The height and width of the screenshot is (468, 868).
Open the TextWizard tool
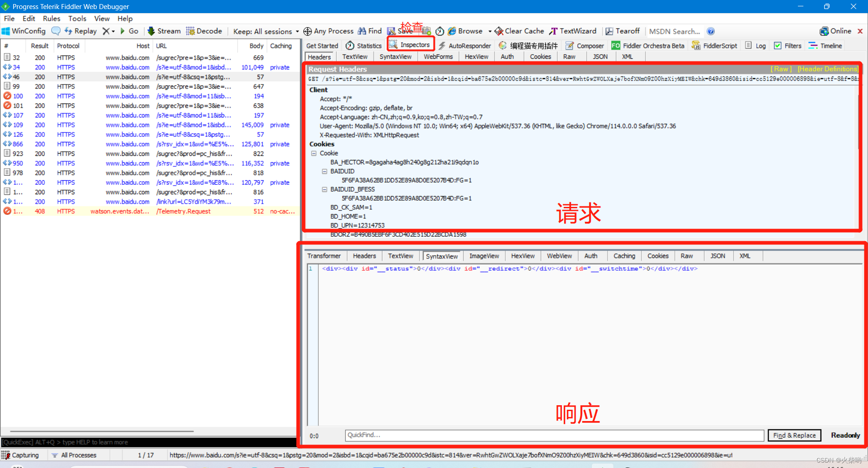click(x=573, y=31)
